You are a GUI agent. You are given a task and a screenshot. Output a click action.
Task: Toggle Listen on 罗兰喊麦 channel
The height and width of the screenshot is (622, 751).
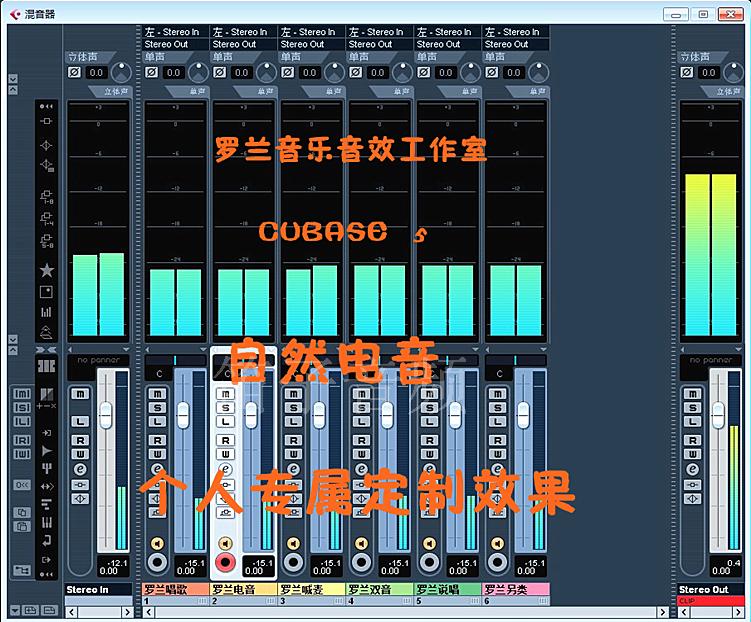click(x=293, y=421)
